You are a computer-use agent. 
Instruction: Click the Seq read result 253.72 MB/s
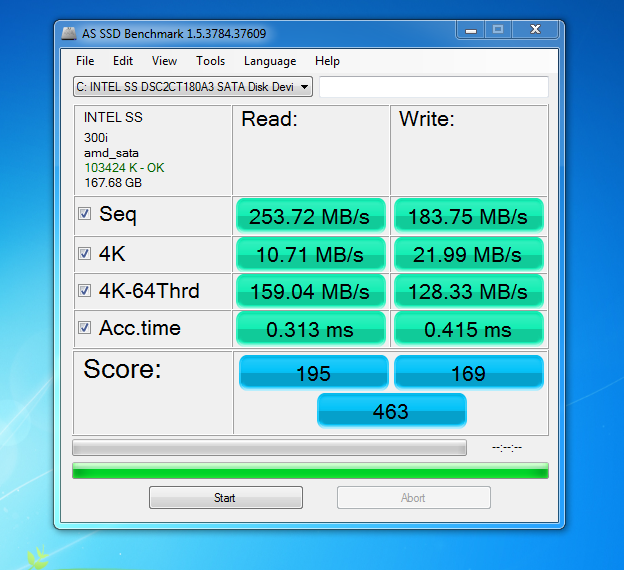pos(310,216)
